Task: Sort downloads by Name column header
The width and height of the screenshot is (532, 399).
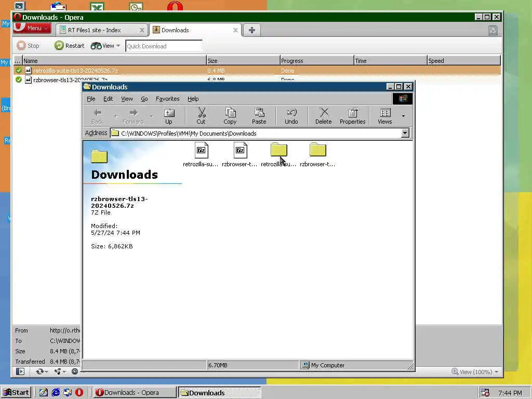Action: (x=114, y=61)
